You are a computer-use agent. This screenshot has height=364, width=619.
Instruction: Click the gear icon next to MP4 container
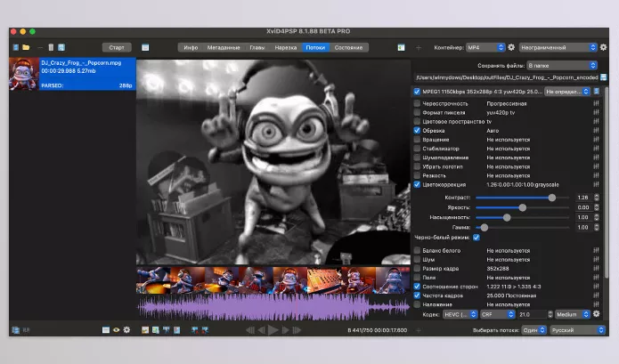[511, 47]
